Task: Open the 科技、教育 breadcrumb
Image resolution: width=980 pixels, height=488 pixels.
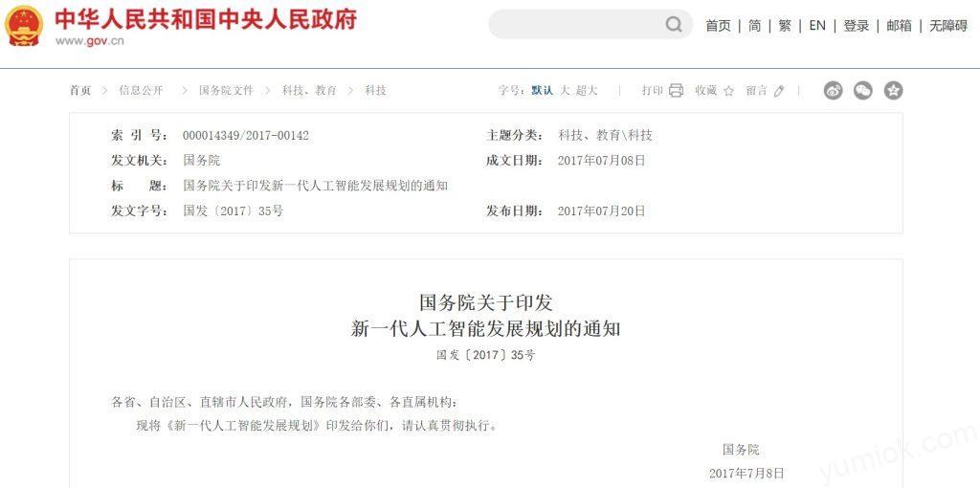Action: click(309, 91)
